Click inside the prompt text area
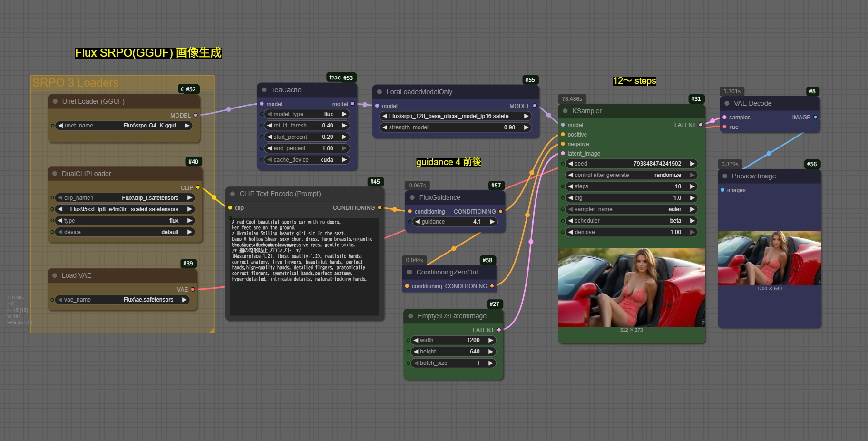 (x=304, y=285)
